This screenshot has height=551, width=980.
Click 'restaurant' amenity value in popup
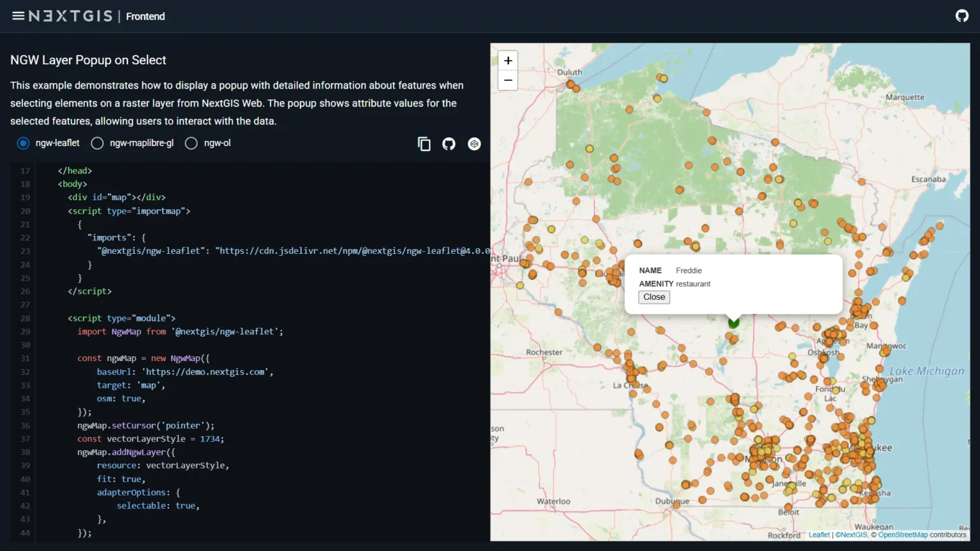(x=693, y=284)
